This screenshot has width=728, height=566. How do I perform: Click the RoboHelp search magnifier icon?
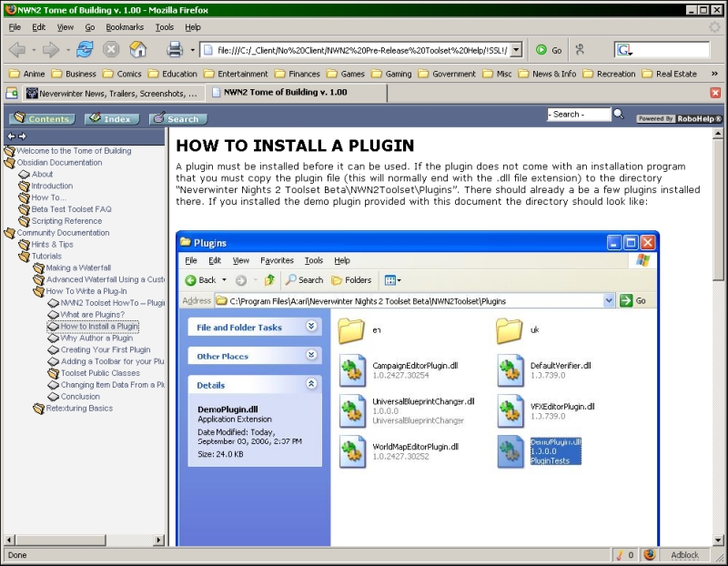click(619, 114)
